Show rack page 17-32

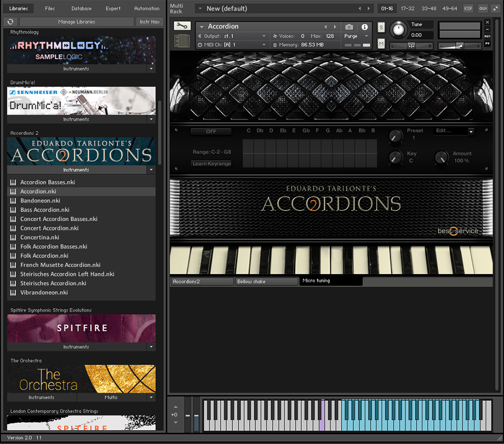(x=408, y=8)
